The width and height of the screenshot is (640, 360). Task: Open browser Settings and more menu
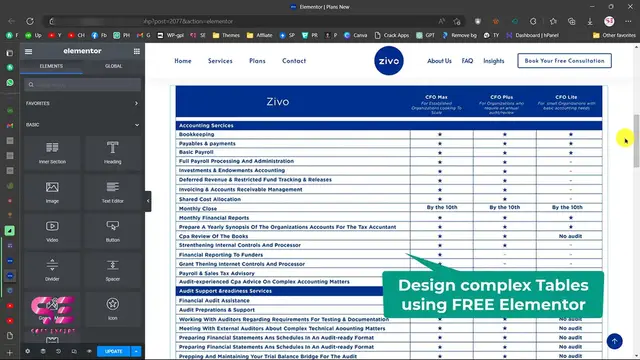[x=628, y=21]
